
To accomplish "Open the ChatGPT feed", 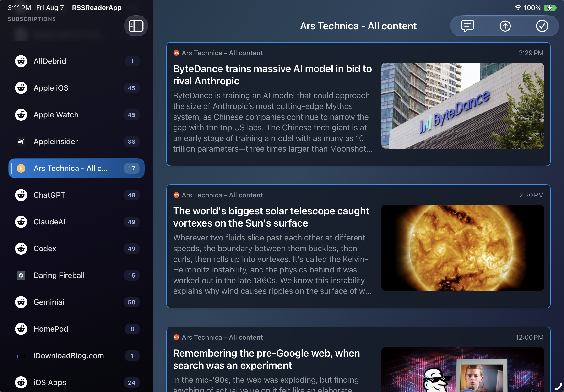I will (x=76, y=195).
